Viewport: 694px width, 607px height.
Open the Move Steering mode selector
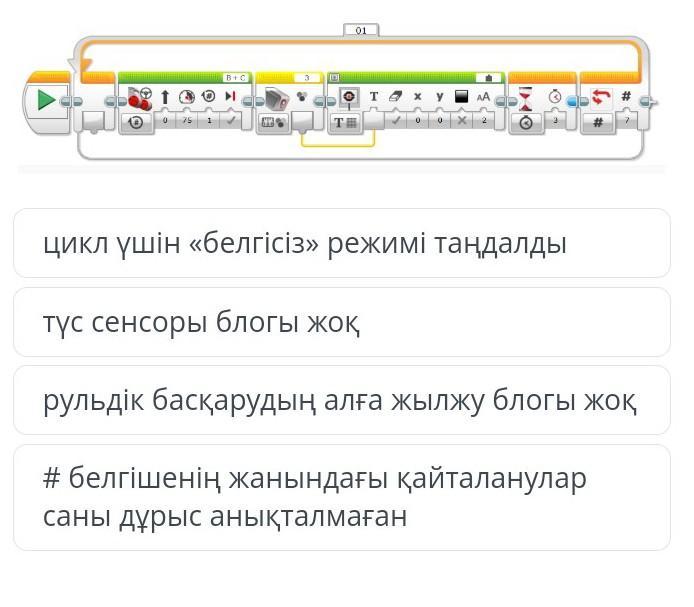pyautogui.click(x=136, y=122)
